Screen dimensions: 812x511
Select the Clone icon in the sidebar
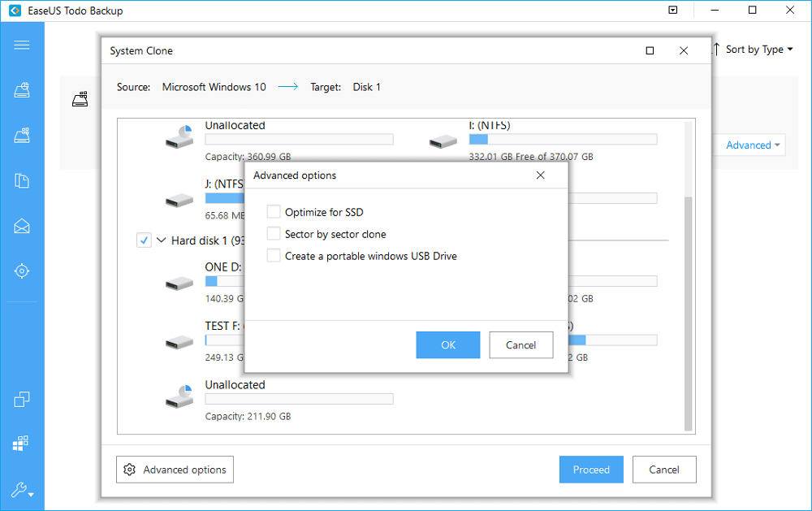(x=23, y=399)
